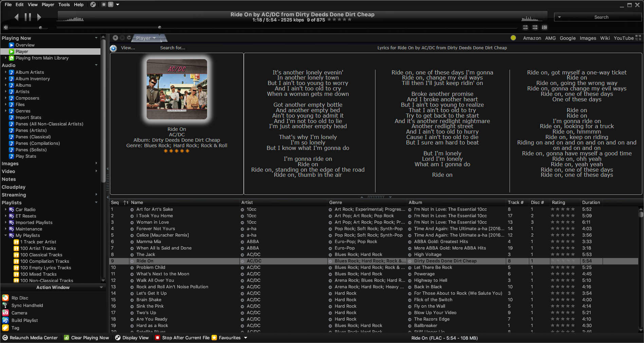Viewport: 644px width, 343px height.
Task: Open the Tools menu
Action: coord(64,4)
